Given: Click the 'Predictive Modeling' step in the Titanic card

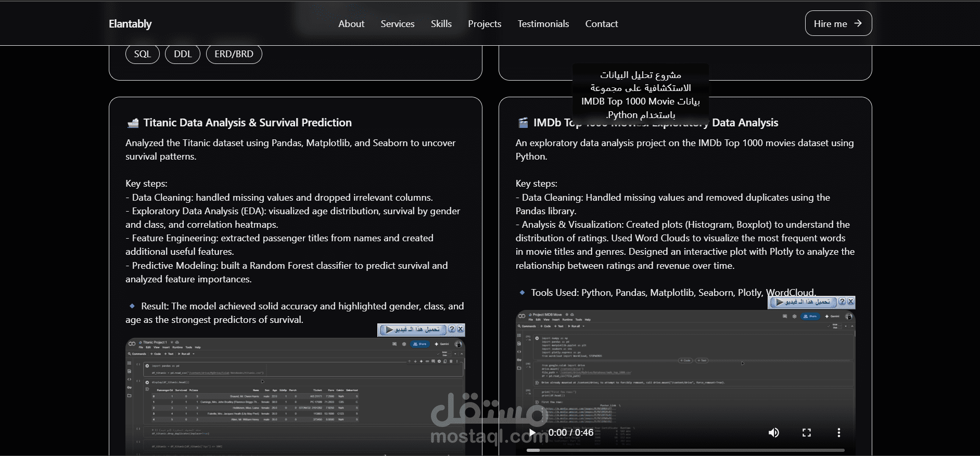Looking at the screenshot, I should coord(287,272).
